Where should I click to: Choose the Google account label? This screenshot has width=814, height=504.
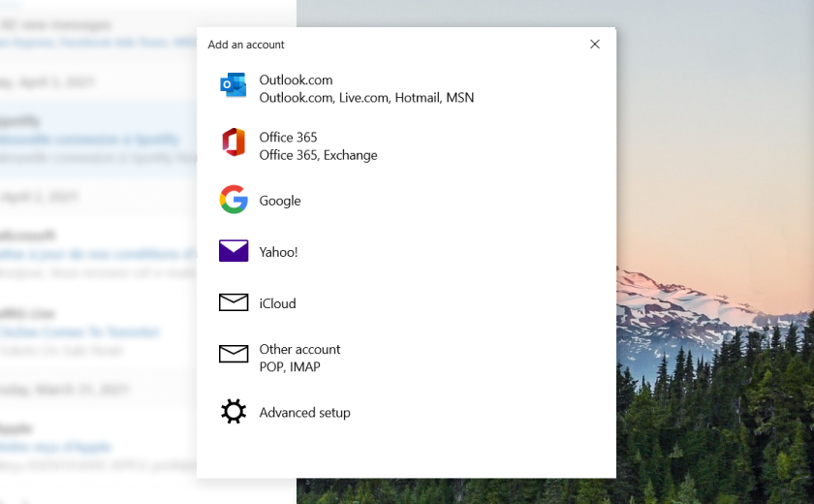tap(280, 201)
